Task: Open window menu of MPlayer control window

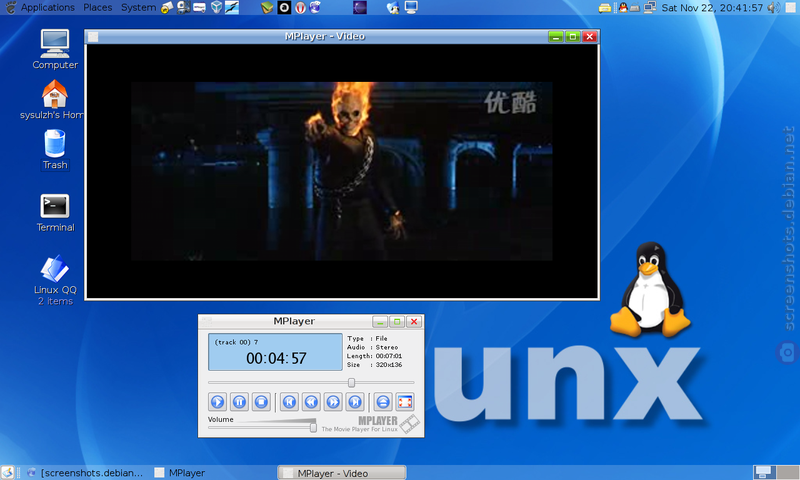Action: [206, 321]
